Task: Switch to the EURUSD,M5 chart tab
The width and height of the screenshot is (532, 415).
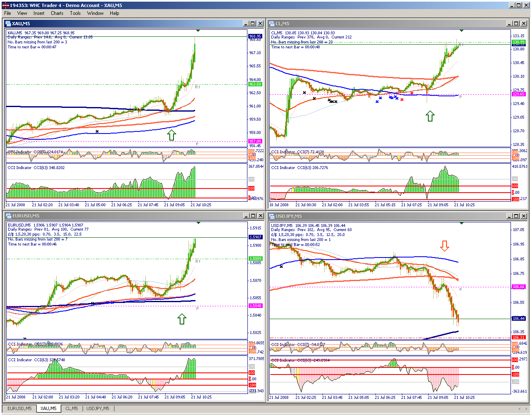Action: click(19, 409)
